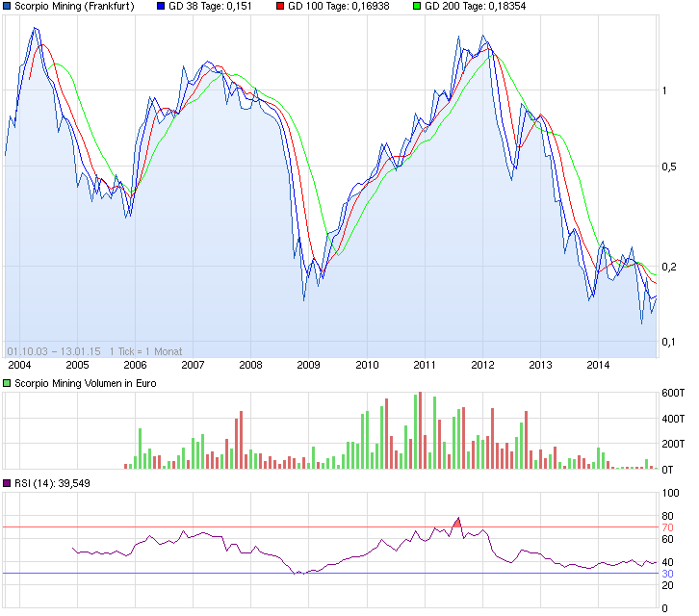The width and height of the screenshot is (699, 616).
Task: Click the green Volumen in Euro swatch
Action: point(7,383)
